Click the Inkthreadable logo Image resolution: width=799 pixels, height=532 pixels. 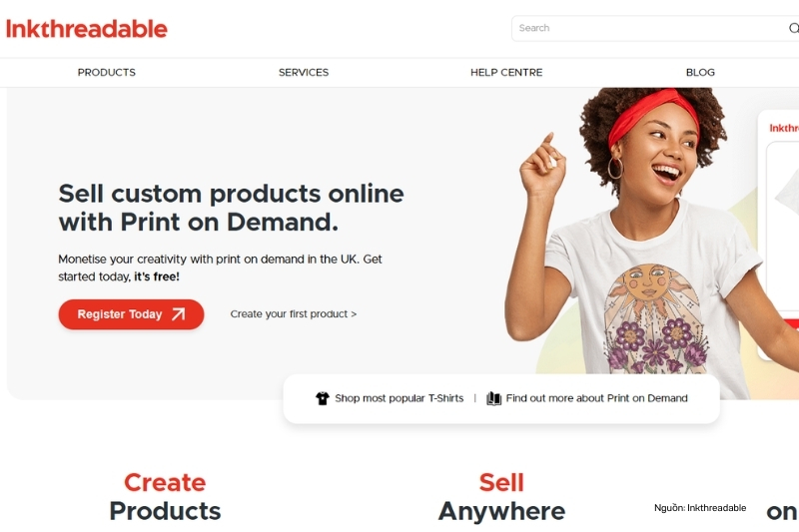(86, 29)
